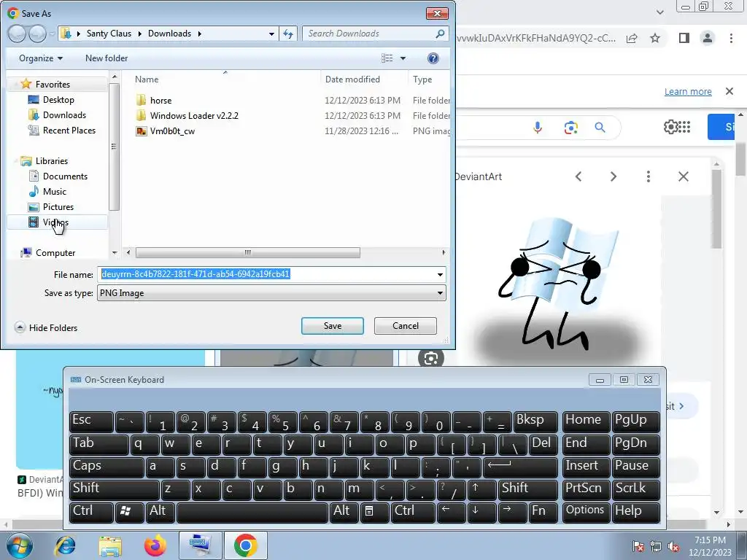Open the Chrome three-dot menu
Image resolution: width=747 pixels, height=560 pixels.
point(731,38)
